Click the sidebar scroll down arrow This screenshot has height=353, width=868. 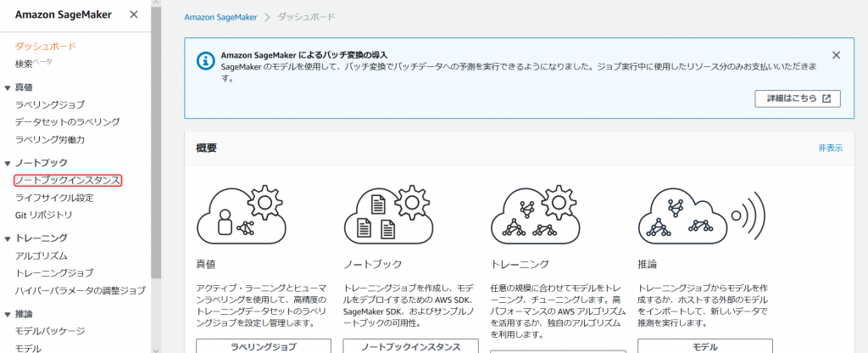click(156, 349)
